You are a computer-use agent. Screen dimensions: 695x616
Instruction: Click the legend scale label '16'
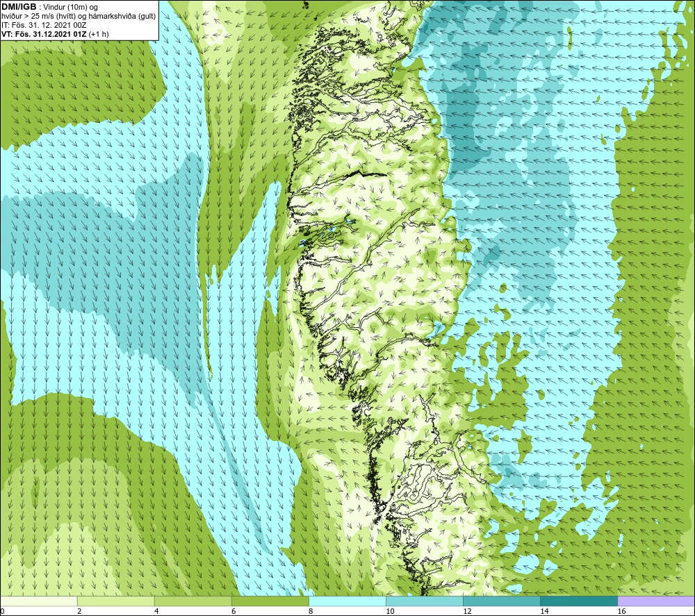[x=621, y=611]
